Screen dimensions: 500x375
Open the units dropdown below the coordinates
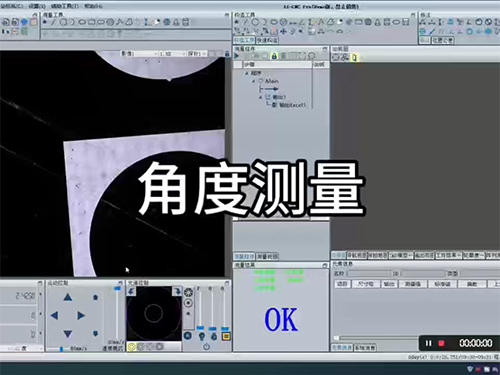click(x=22, y=349)
